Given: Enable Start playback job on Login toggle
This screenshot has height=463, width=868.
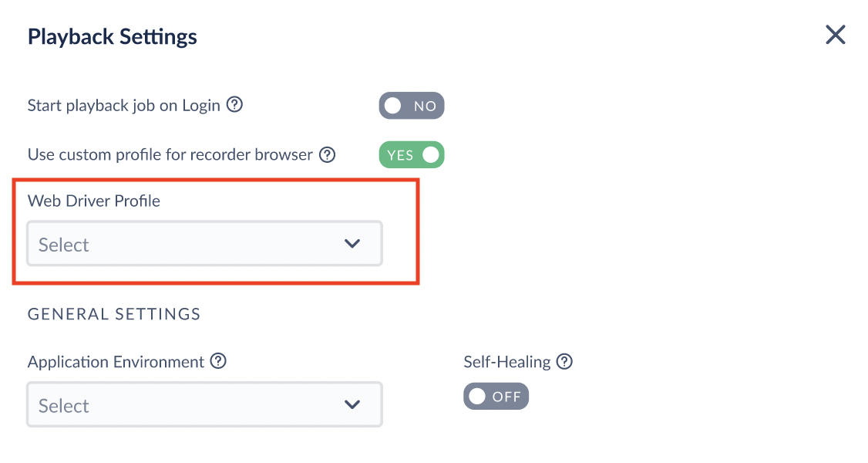Looking at the screenshot, I should [412, 105].
